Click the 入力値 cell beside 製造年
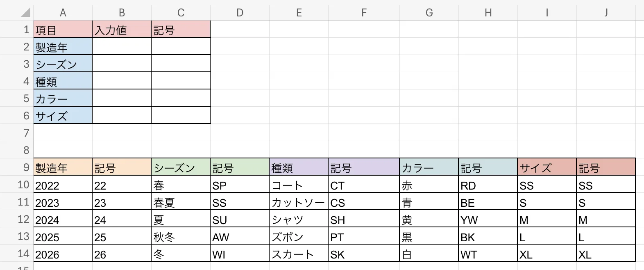This screenshot has height=270, width=644. click(x=122, y=47)
